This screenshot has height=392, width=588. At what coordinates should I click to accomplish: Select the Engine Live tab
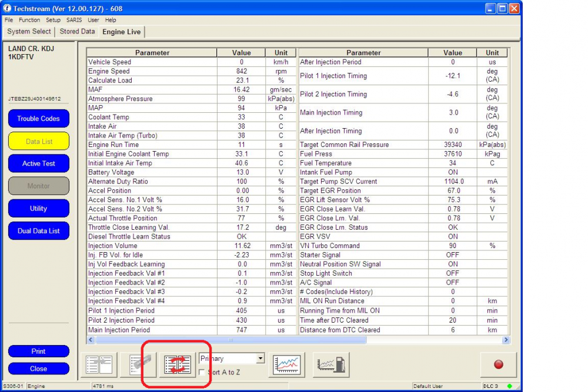click(122, 32)
